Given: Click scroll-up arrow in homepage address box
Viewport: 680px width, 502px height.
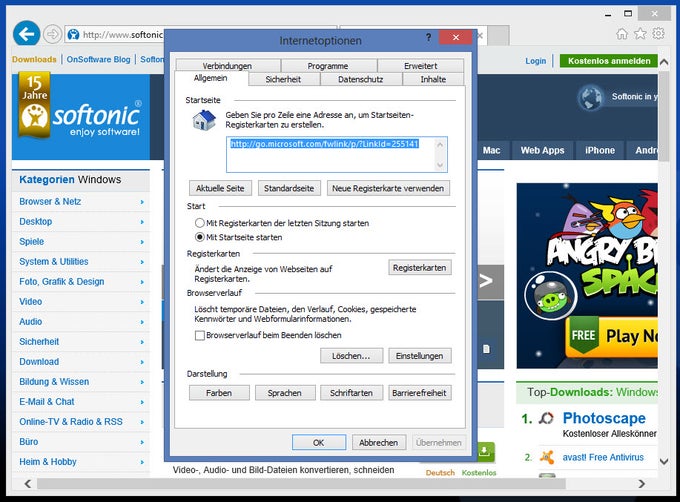Looking at the screenshot, I should pyautogui.click(x=440, y=145).
